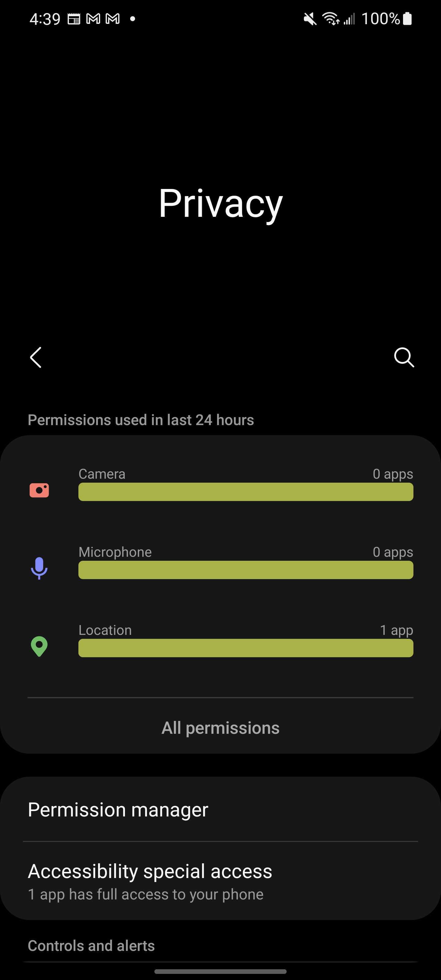Open Permission manager

click(118, 809)
